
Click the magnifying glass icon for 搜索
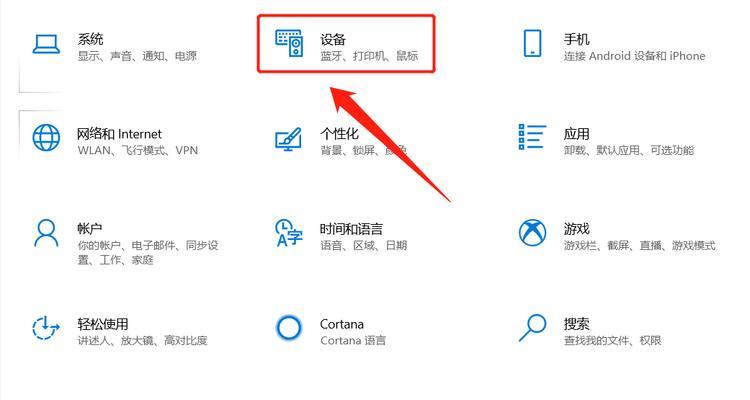[532, 328]
